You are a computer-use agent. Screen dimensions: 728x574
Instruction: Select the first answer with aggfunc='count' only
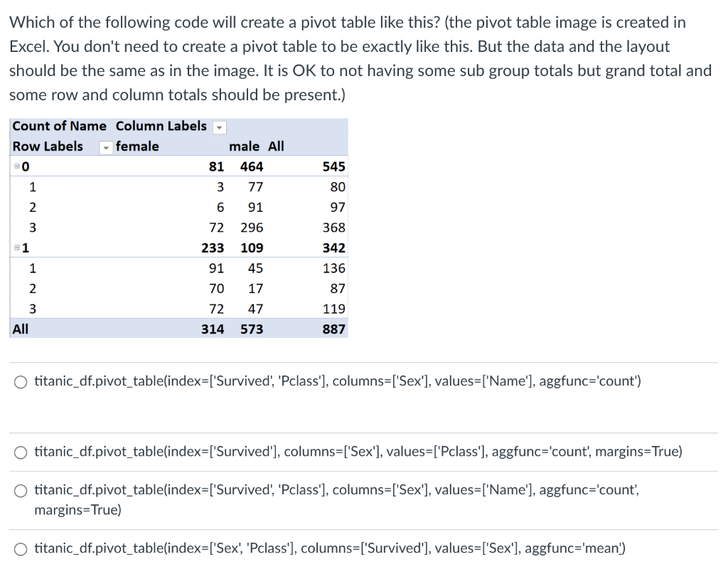21,381
